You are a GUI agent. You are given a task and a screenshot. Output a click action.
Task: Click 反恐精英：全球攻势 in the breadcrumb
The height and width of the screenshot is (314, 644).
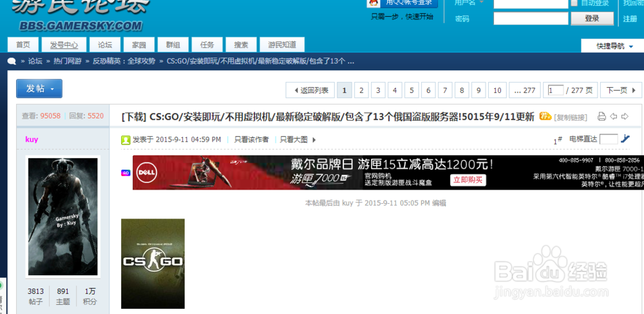124,61
